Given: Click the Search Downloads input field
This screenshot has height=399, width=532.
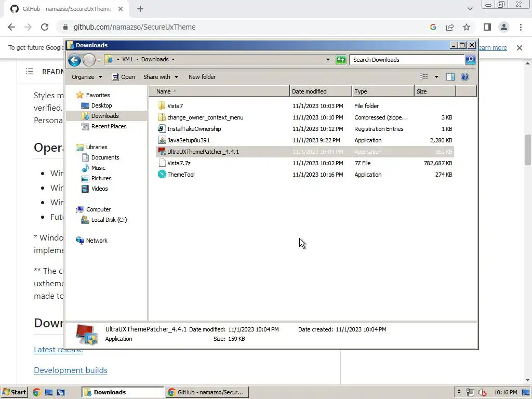Looking at the screenshot, I should click(x=407, y=60).
